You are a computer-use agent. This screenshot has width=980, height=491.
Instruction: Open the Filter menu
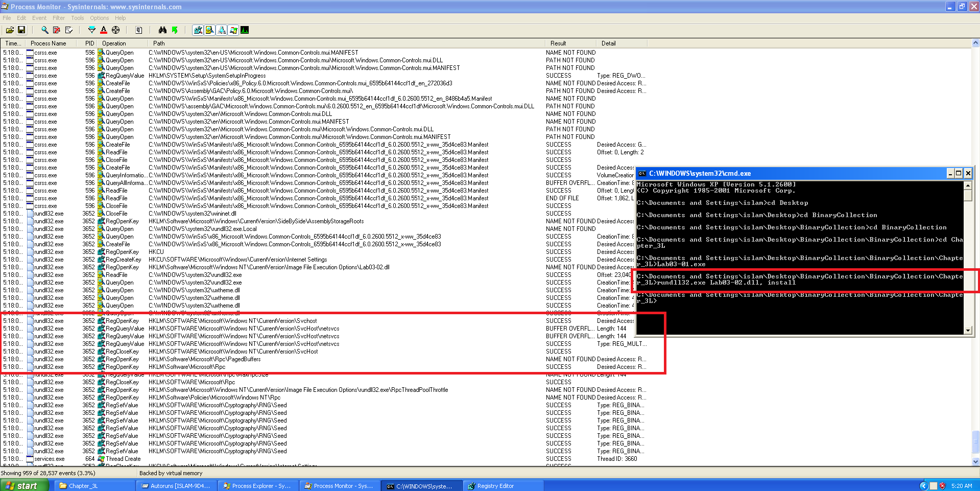pyautogui.click(x=59, y=18)
